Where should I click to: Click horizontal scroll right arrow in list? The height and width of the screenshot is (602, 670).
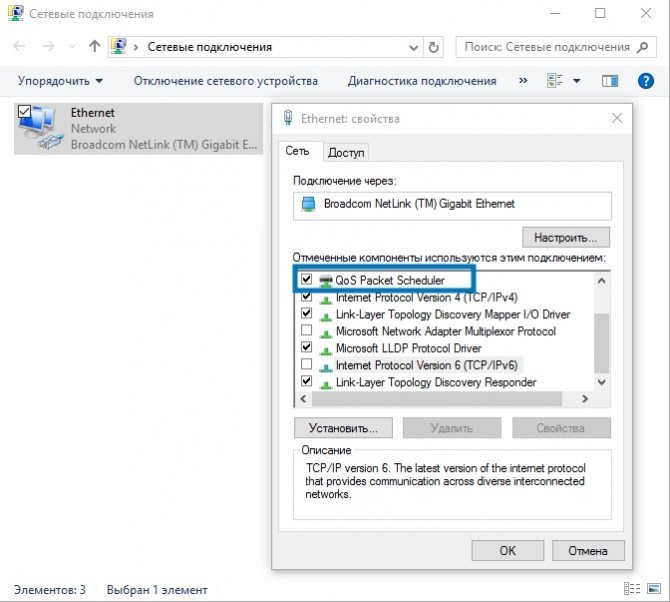(x=585, y=399)
